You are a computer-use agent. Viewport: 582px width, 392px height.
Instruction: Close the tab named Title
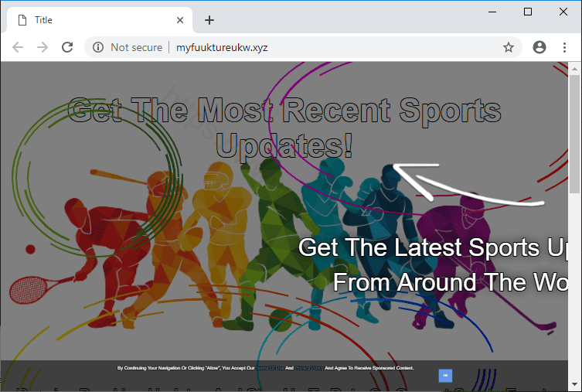[181, 20]
